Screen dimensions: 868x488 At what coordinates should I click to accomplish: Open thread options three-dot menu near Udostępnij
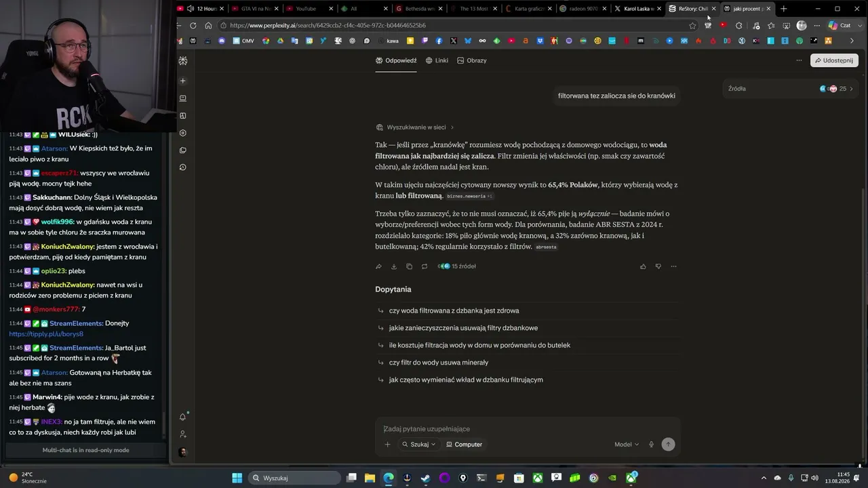point(799,60)
